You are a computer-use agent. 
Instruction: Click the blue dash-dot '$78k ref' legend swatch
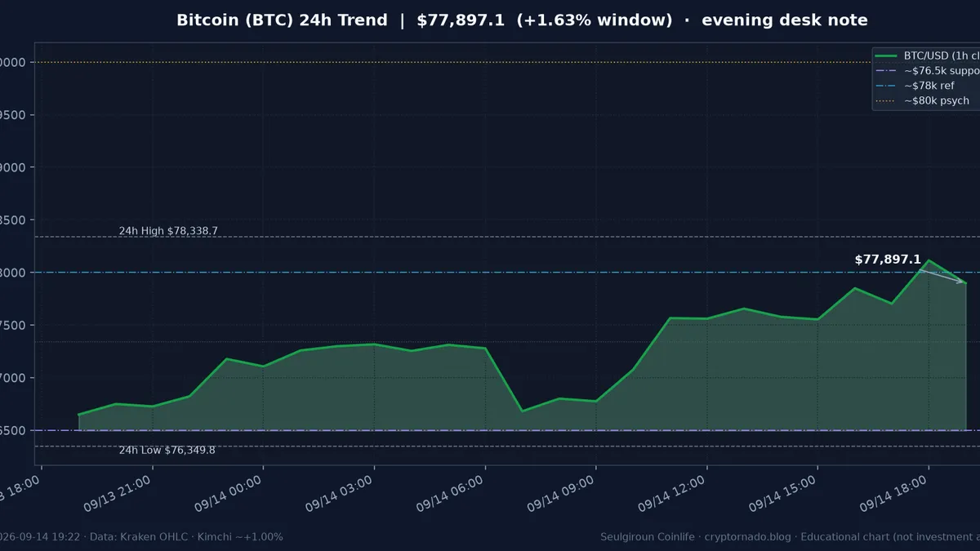(x=886, y=86)
